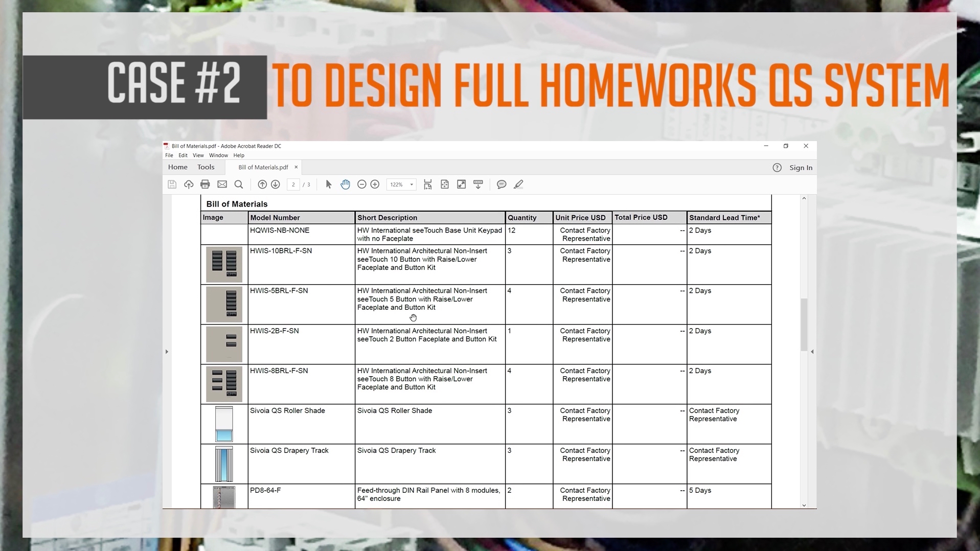Click Feed-through DIN Rail Panel description
The width and height of the screenshot is (980, 551).
tap(429, 494)
